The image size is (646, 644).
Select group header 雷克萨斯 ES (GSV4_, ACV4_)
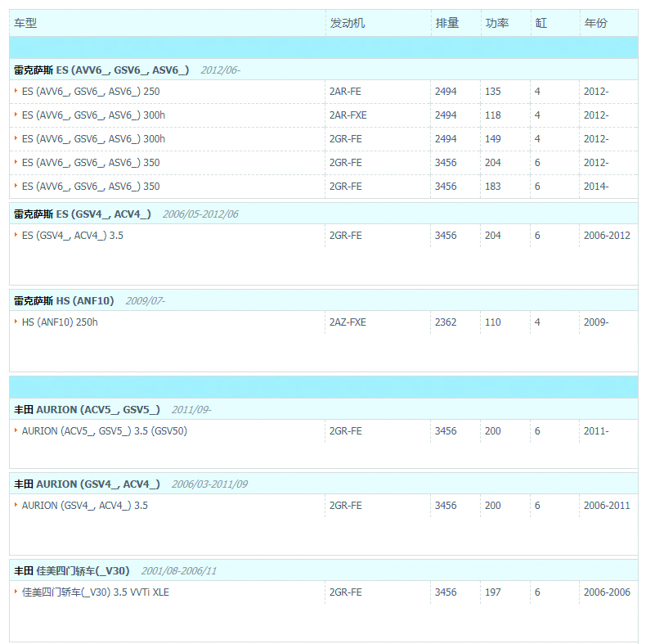[x=83, y=214]
